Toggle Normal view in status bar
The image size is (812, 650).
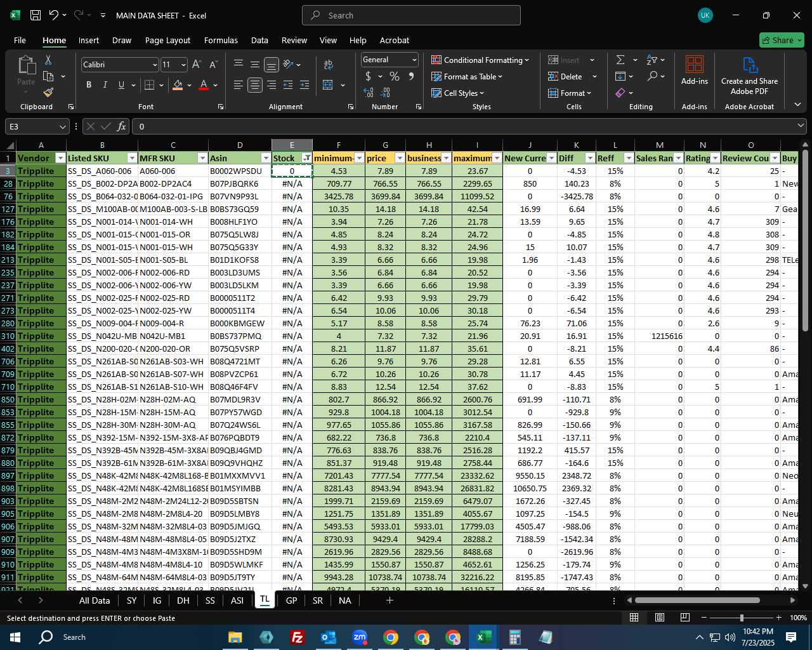pos(634,618)
